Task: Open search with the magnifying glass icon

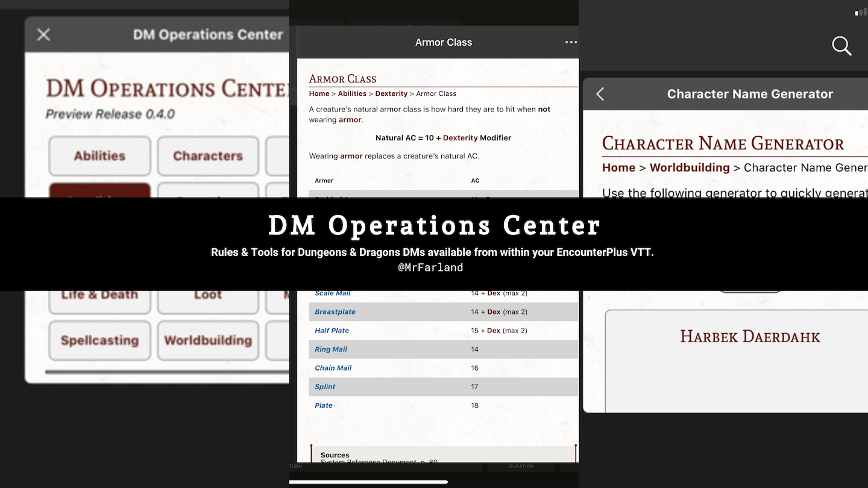Action: pos(841,46)
